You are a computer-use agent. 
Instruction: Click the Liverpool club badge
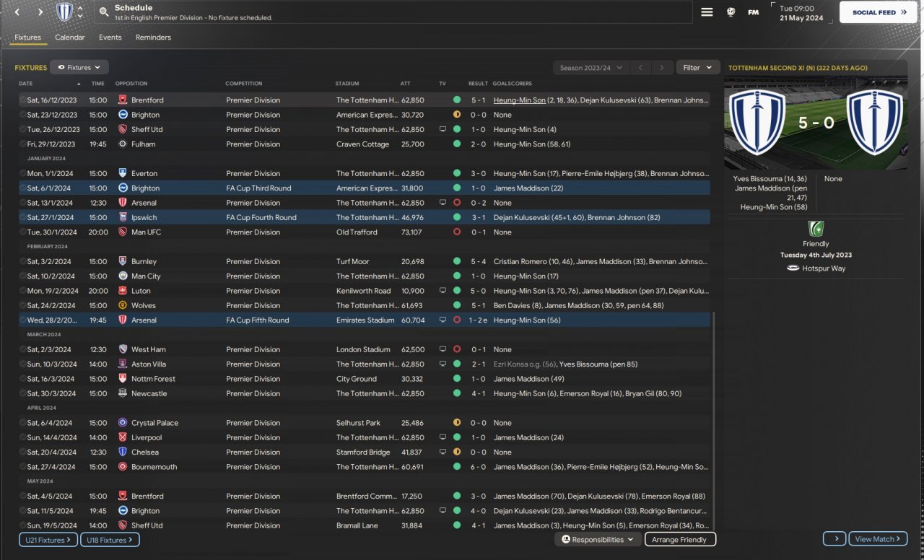point(123,438)
